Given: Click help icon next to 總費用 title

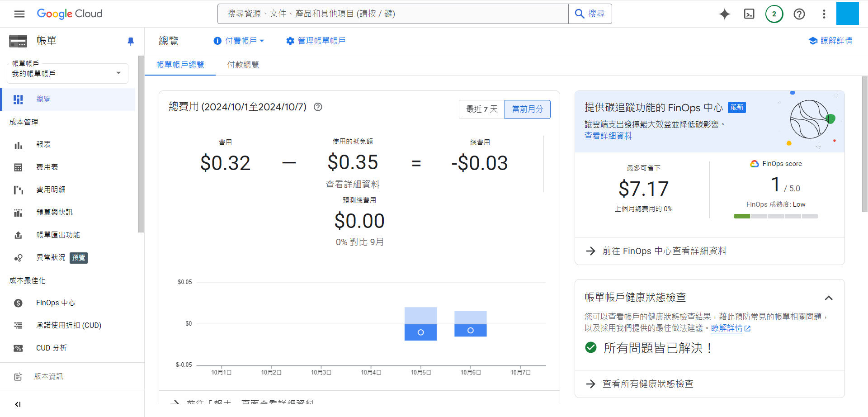Looking at the screenshot, I should point(318,107).
